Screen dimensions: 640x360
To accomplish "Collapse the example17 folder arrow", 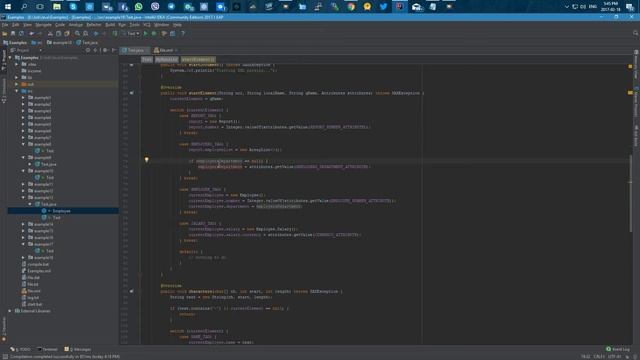I will (x=23, y=244).
